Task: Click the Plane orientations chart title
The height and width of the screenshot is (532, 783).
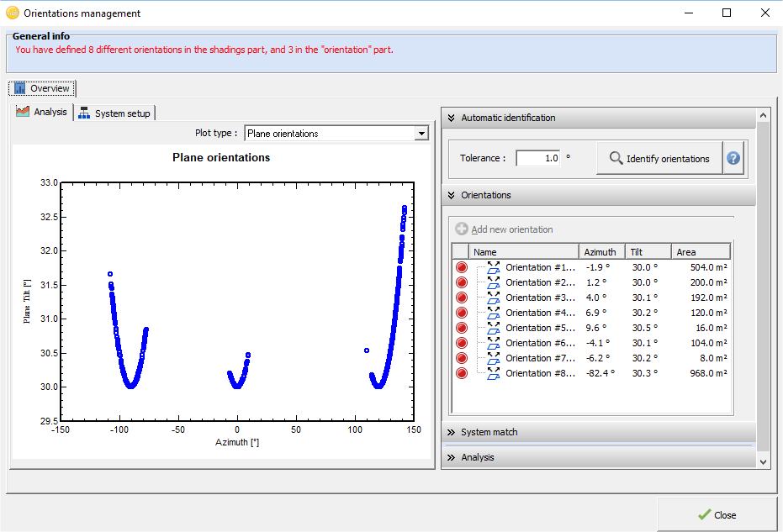Action: pos(221,157)
